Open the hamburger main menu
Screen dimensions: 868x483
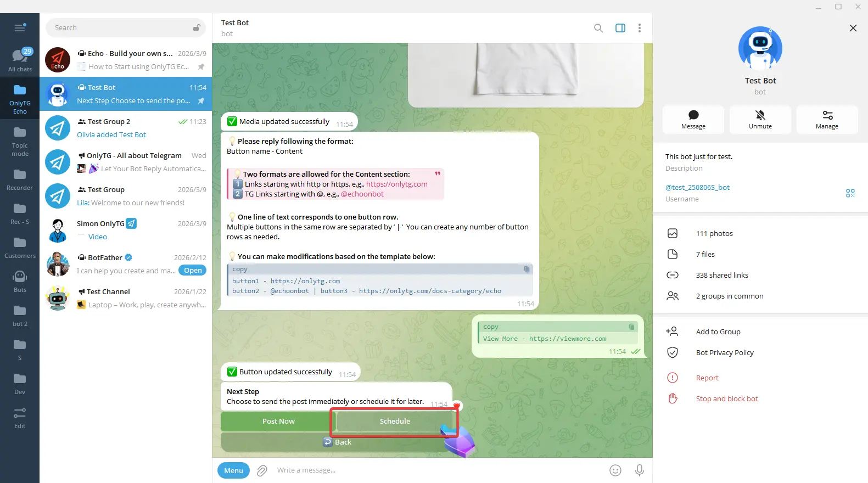(20, 28)
